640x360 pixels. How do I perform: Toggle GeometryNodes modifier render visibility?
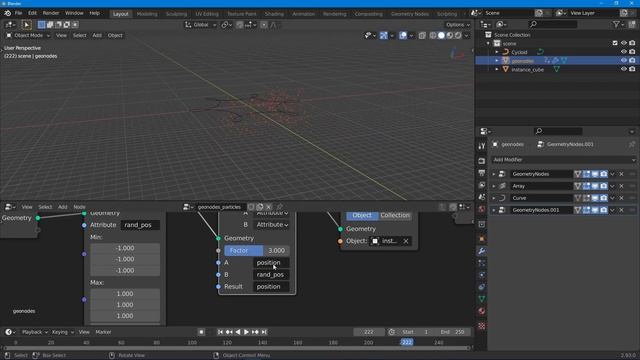pos(604,174)
